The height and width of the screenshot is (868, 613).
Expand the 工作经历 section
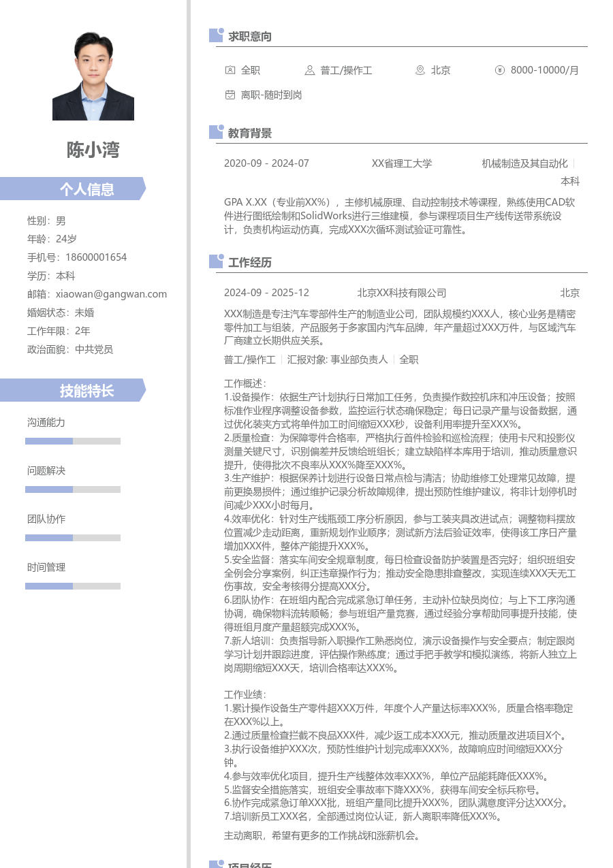click(x=249, y=262)
